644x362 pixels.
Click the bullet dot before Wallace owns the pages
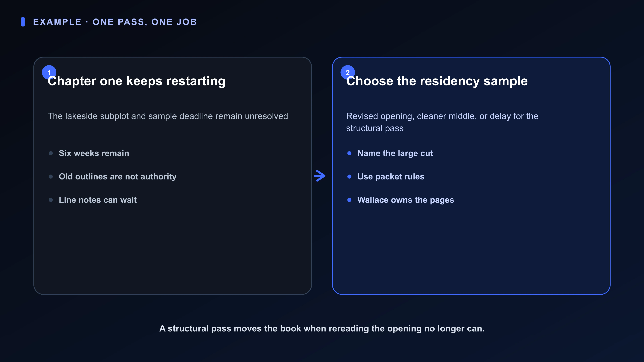pos(349,200)
